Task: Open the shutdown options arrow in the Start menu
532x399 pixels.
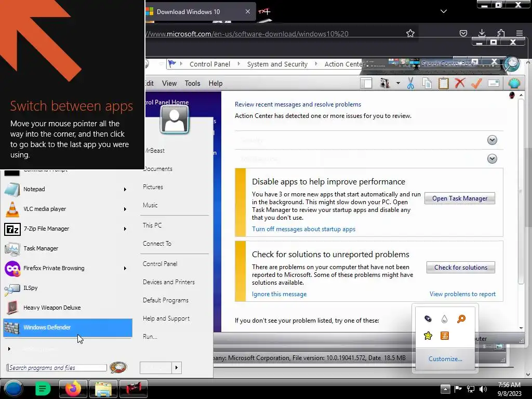Action: (177, 368)
